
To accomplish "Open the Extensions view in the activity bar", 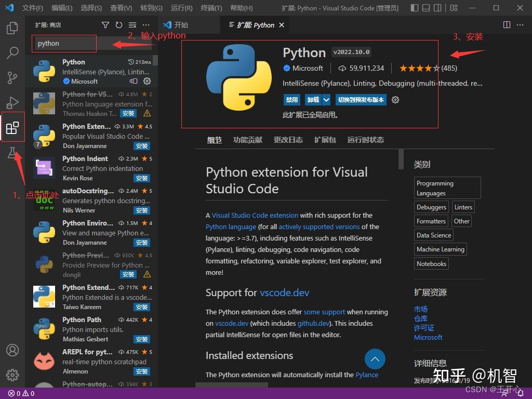I will click(x=12, y=127).
